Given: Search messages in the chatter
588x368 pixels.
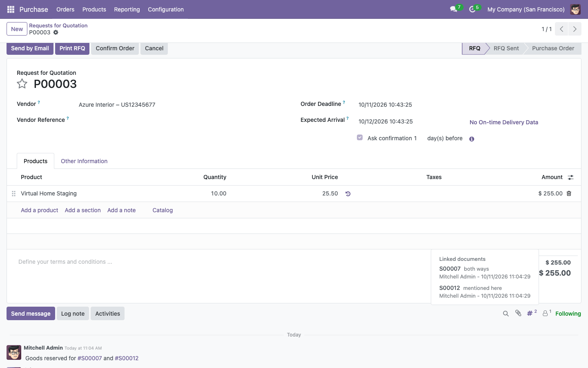Looking at the screenshot, I should tap(506, 314).
